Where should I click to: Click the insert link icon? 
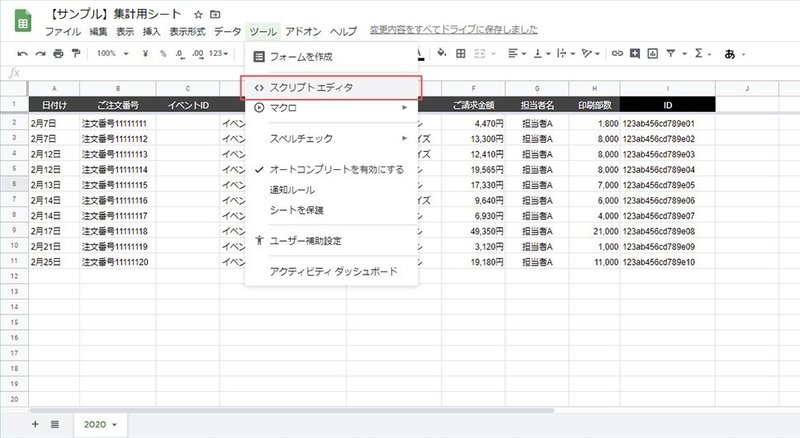pyautogui.click(x=617, y=53)
